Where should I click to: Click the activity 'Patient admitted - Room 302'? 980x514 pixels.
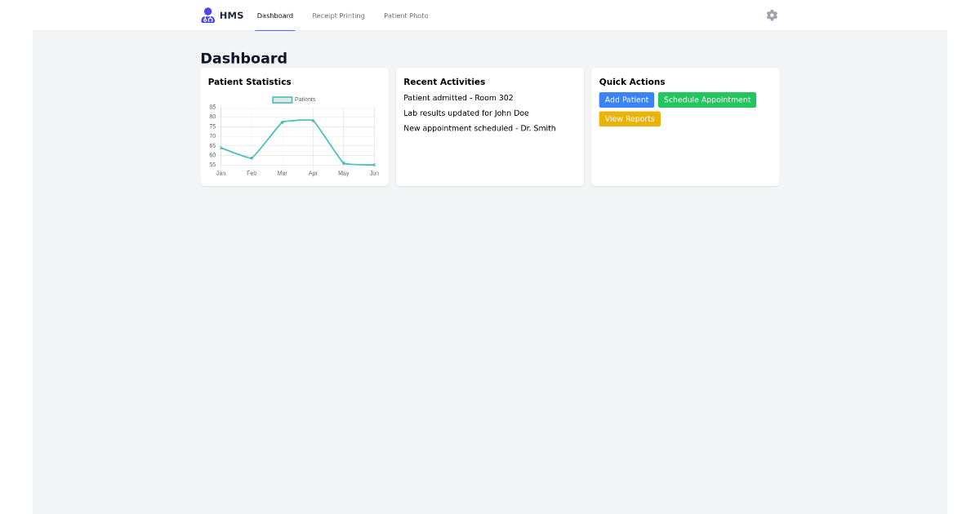point(459,97)
